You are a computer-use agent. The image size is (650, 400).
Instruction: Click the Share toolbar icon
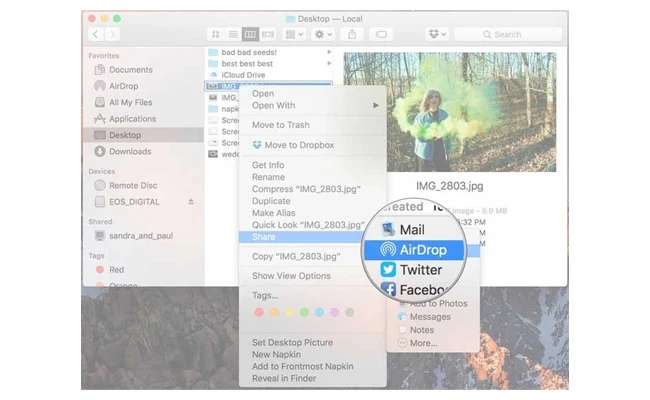click(352, 34)
